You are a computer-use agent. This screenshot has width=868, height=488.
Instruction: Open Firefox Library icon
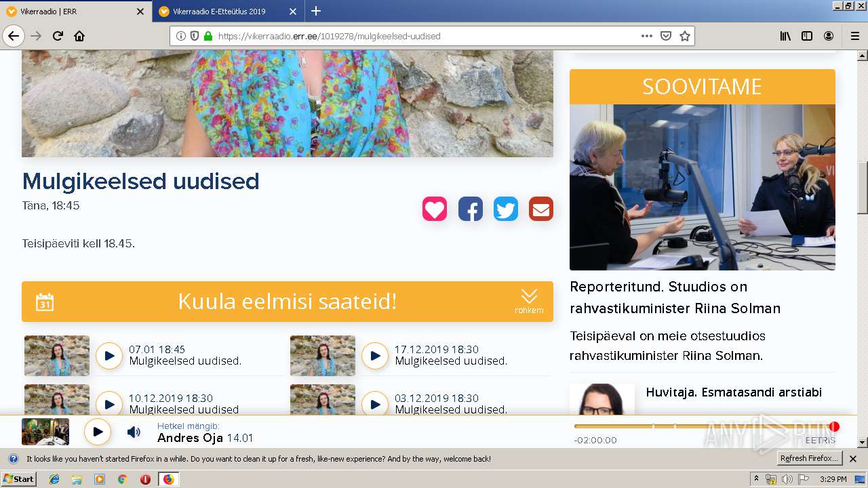[x=785, y=36]
